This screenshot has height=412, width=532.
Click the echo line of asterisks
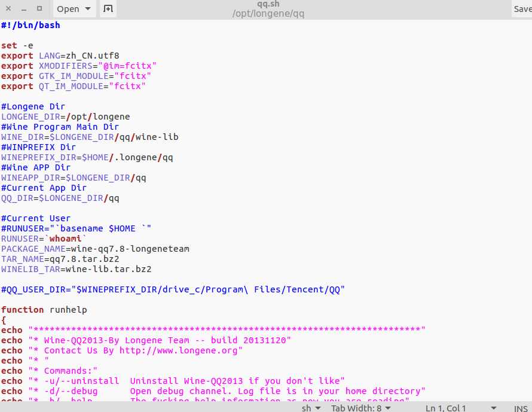pyautogui.click(x=213, y=330)
